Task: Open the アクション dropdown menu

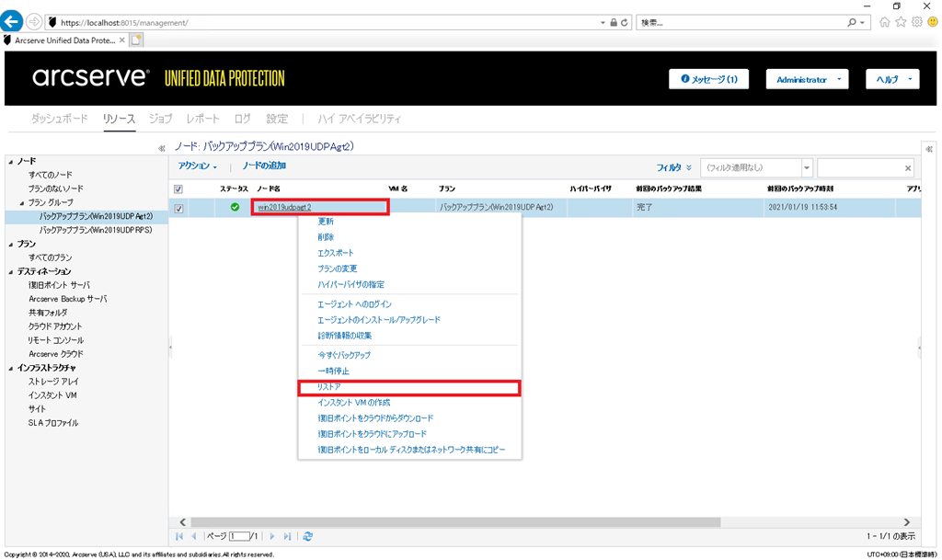Action: (x=197, y=166)
